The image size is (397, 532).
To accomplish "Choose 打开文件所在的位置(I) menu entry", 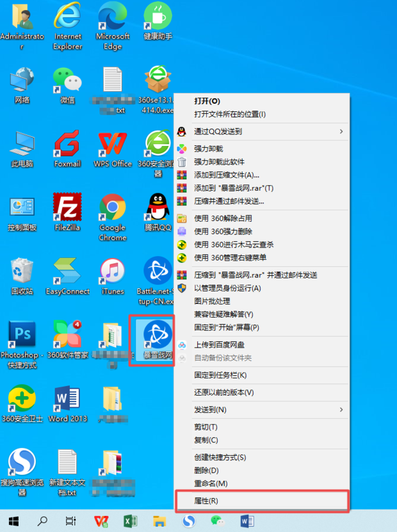I will point(261,115).
